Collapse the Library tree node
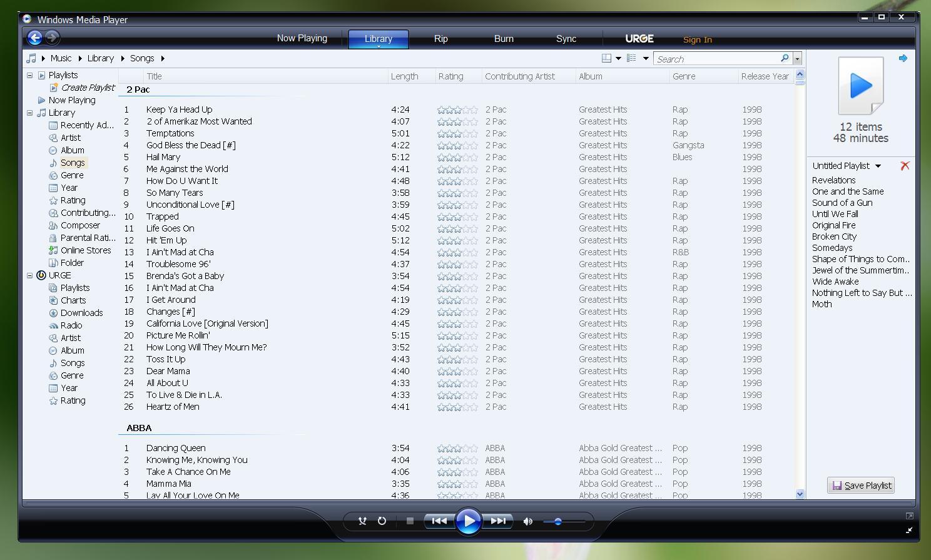Image resolution: width=931 pixels, height=560 pixels. [x=29, y=113]
